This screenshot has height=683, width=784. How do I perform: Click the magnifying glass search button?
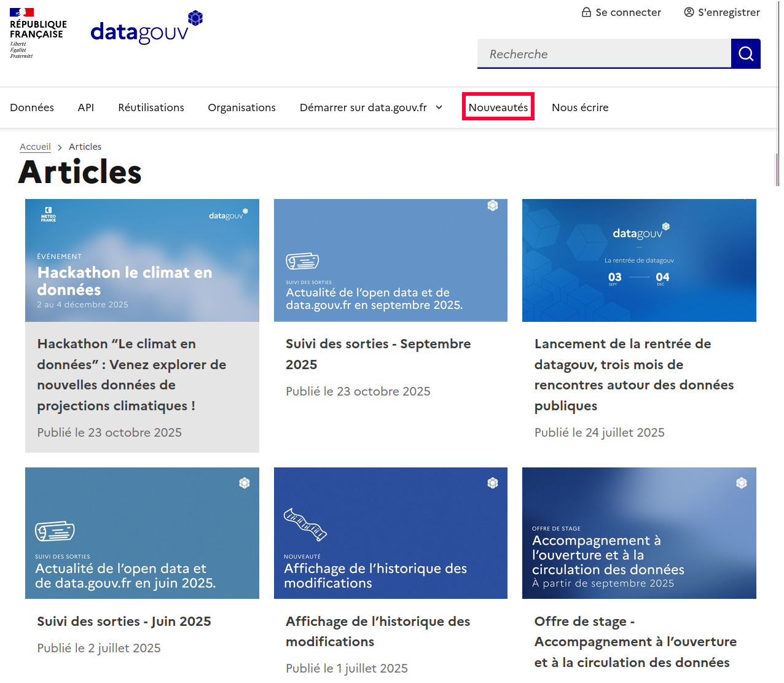point(745,54)
